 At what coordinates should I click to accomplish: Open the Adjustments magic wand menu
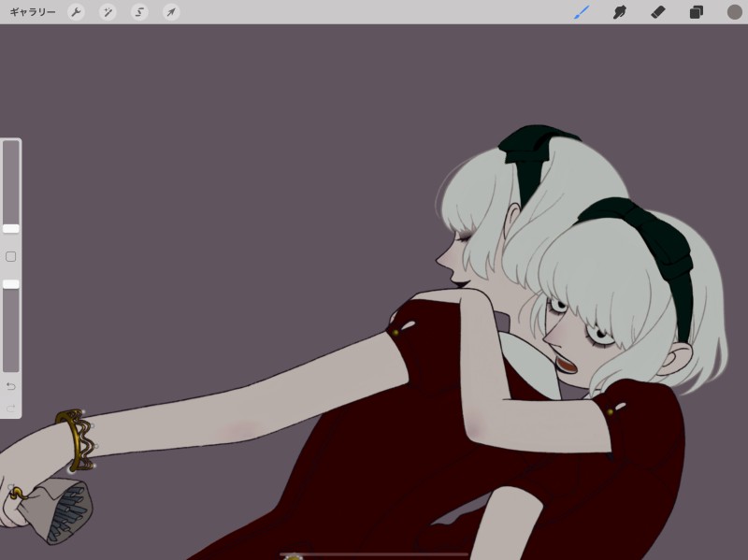point(108,12)
